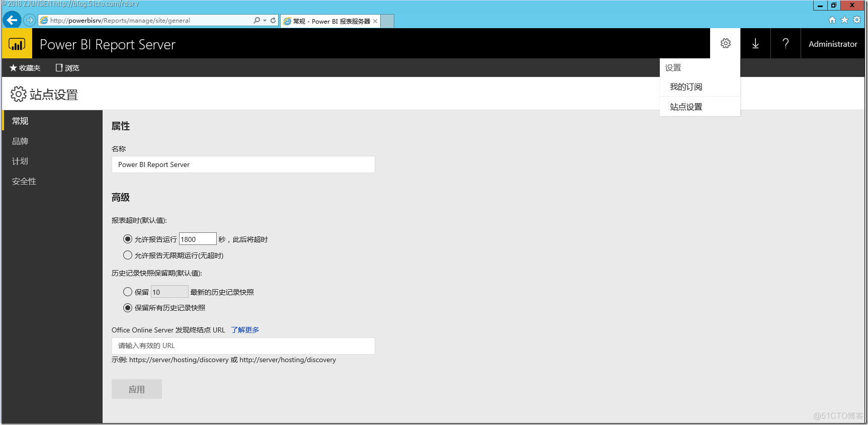Open the browser tools gear icon
The height and width of the screenshot is (425, 868).
pos(857,20)
